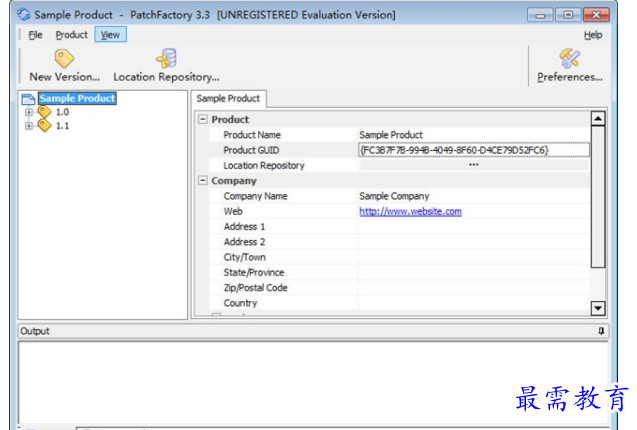Screen dimensions: 637x430
Task: Click the Company Name label
Action: tap(255, 196)
